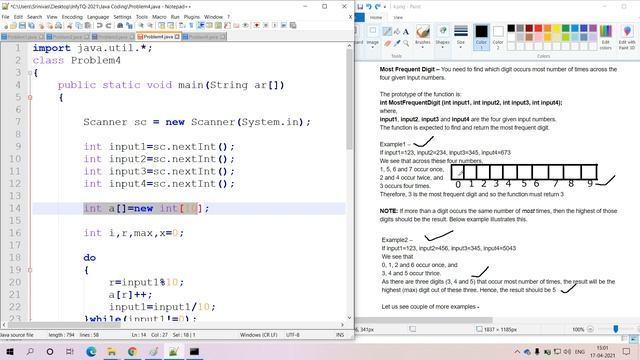The width and height of the screenshot is (640, 360).
Task: Select the Text tool in Paint
Action: pos(406,32)
